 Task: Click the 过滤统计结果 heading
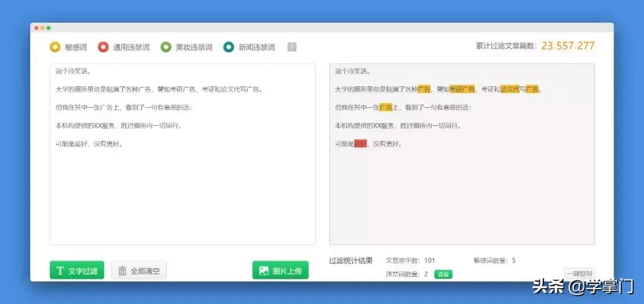coord(351,260)
